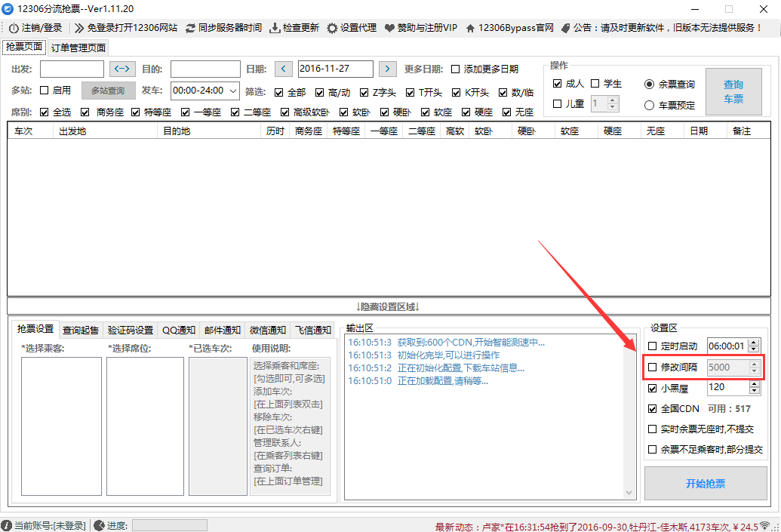Check 余票不足乘客时,部分提交
The image size is (781, 532).
(653, 449)
